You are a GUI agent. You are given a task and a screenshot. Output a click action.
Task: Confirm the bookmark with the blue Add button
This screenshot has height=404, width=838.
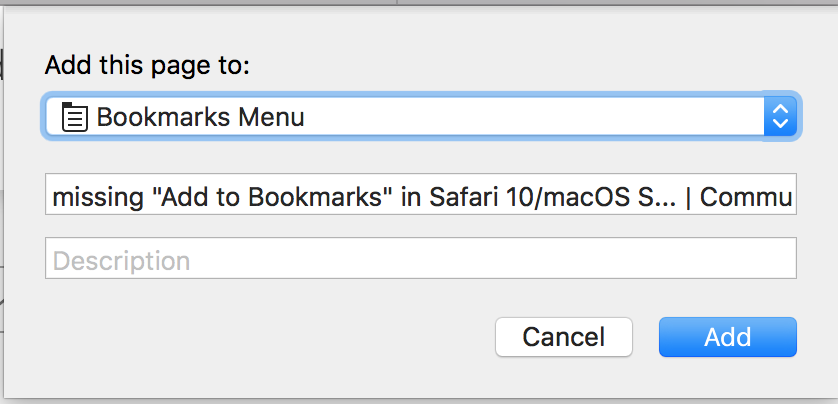(x=727, y=337)
